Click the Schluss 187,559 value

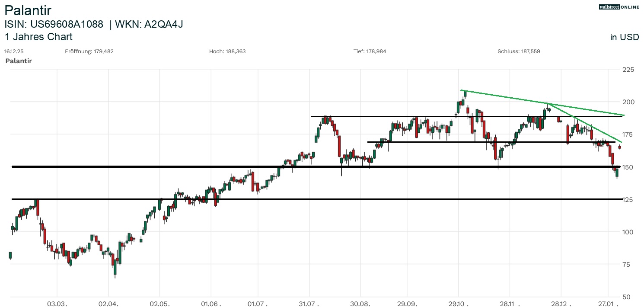point(519,51)
